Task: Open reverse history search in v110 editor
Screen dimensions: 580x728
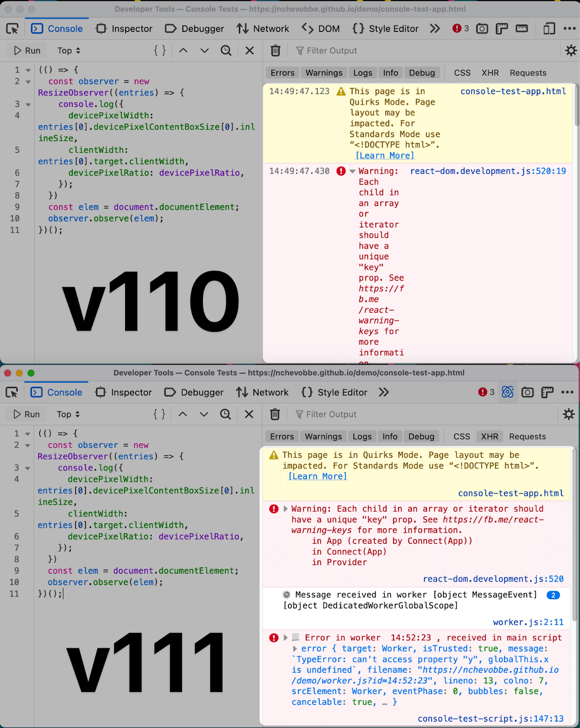Action: point(226,51)
